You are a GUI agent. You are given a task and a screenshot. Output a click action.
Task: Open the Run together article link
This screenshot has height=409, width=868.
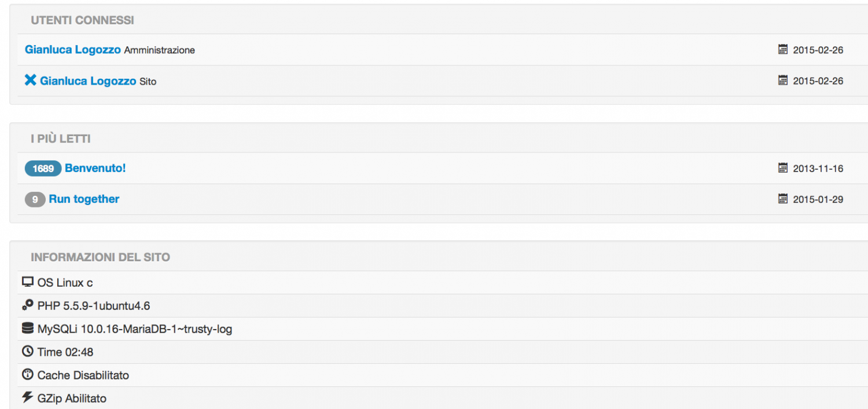84,199
